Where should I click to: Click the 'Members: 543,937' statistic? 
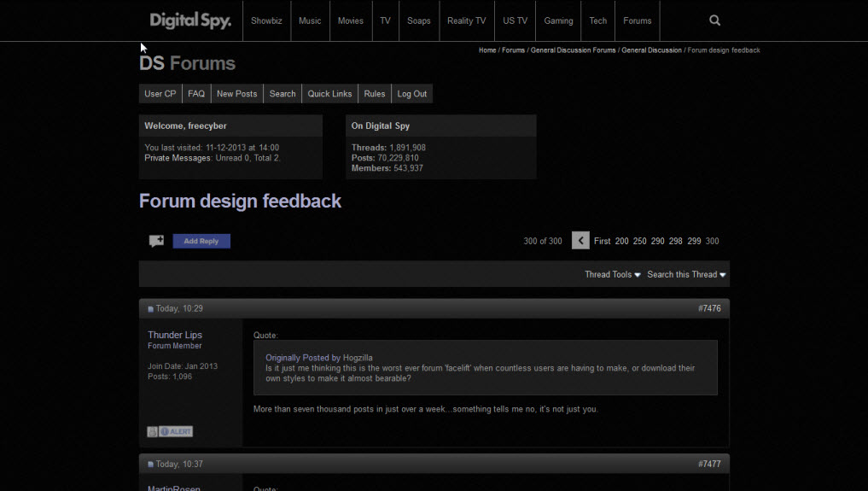point(387,167)
